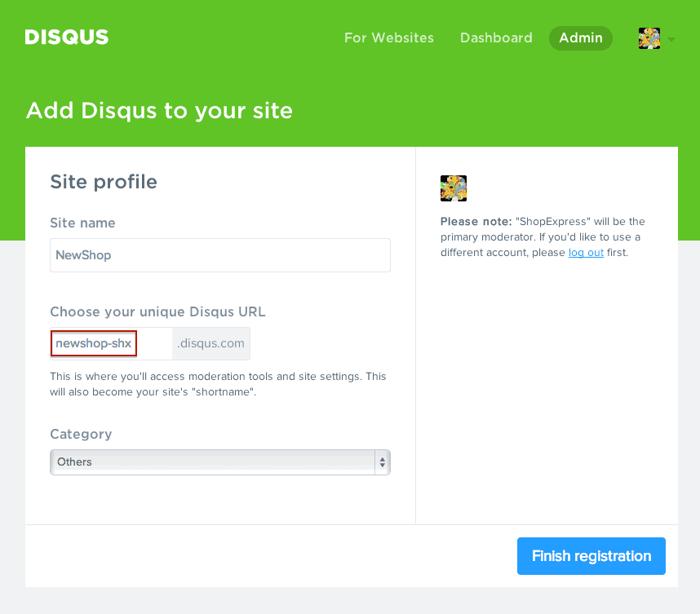Follow the log out link

(586, 253)
